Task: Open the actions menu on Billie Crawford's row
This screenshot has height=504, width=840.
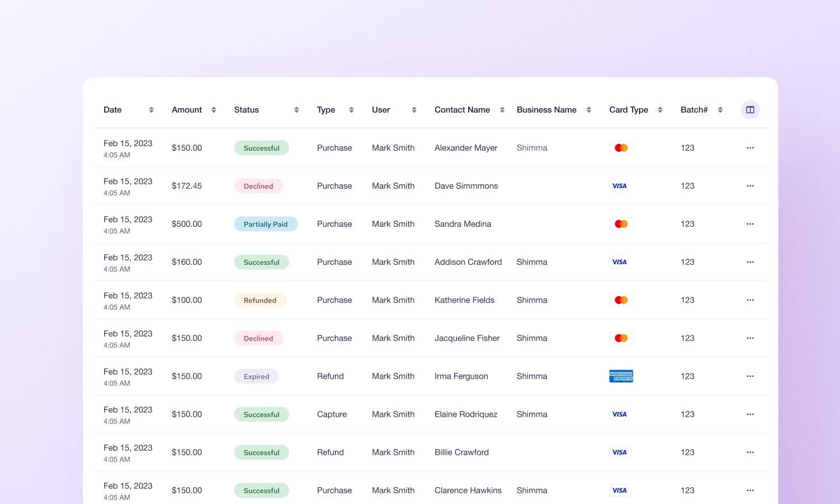Action: click(750, 452)
